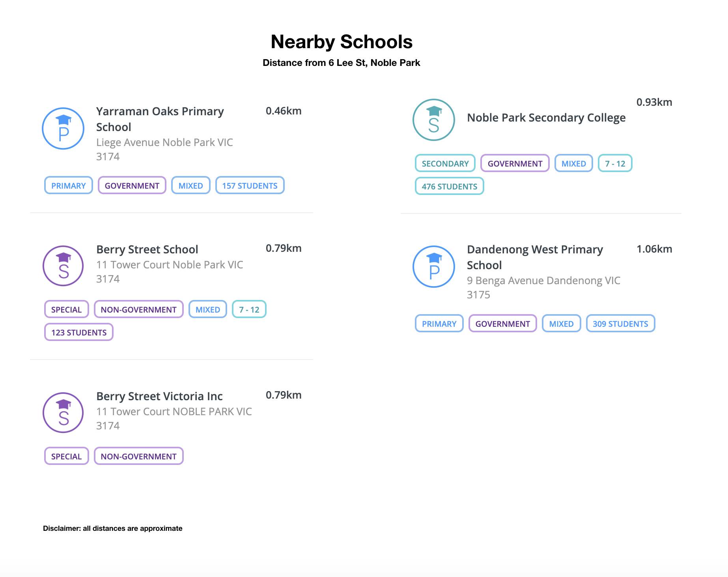Click the 309 STUDENTS badge

(x=620, y=324)
